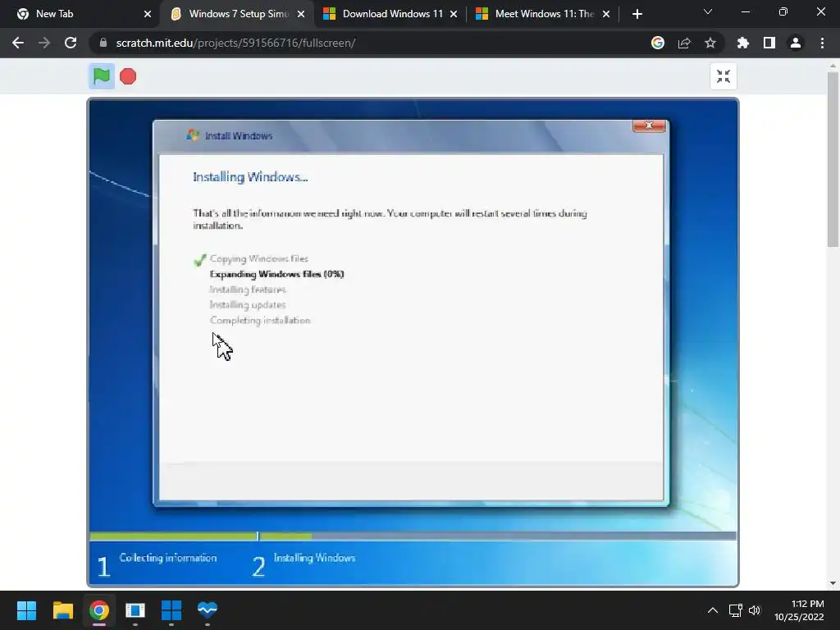Show hidden system tray icons
The image size is (840, 630).
coord(713,610)
